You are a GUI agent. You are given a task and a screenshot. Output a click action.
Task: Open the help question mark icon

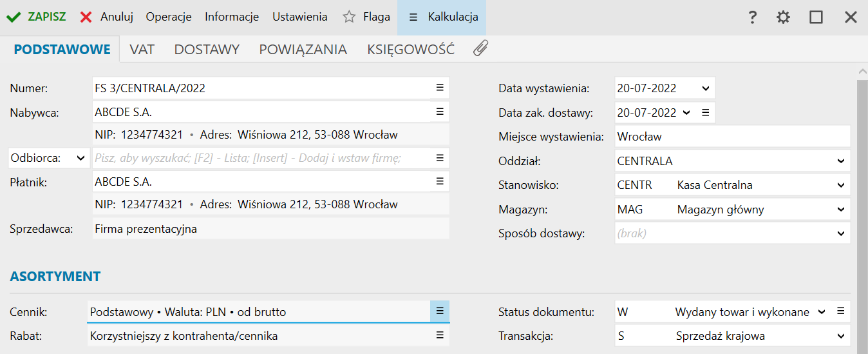pos(752,17)
